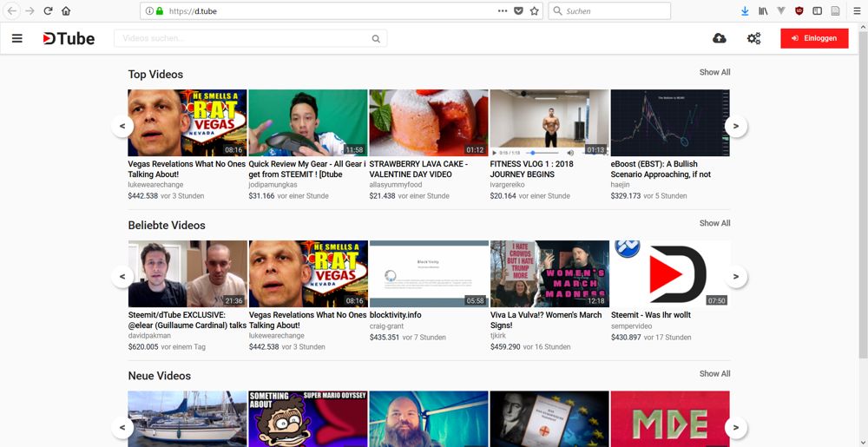Open channel davidpakman
This screenshot has width=868, height=447.
tap(149, 336)
